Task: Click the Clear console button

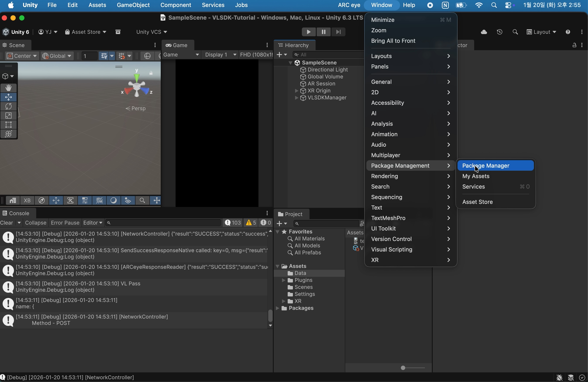Action: [7, 223]
